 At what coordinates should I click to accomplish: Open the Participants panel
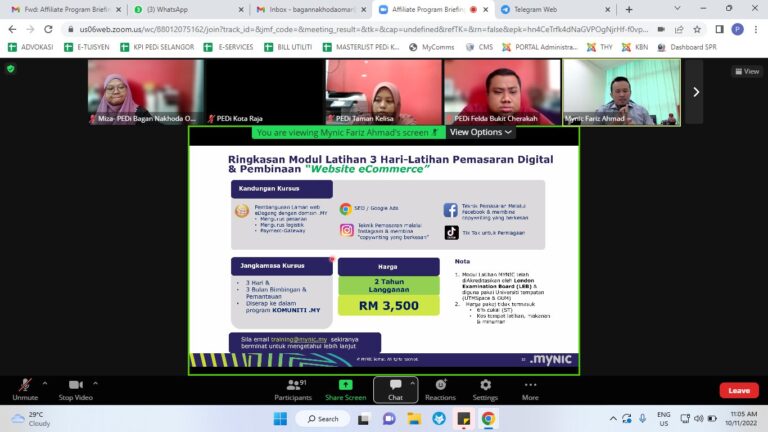click(293, 390)
